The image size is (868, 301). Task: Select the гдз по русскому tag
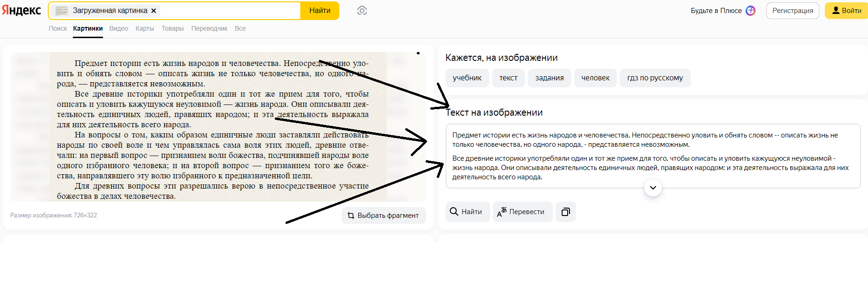tap(654, 78)
